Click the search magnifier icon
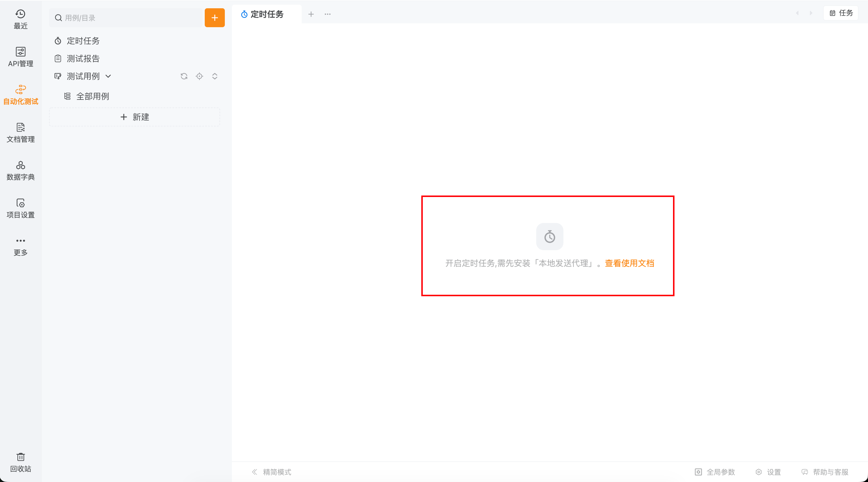The height and width of the screenshot is (482, 868). pos(58,17)
